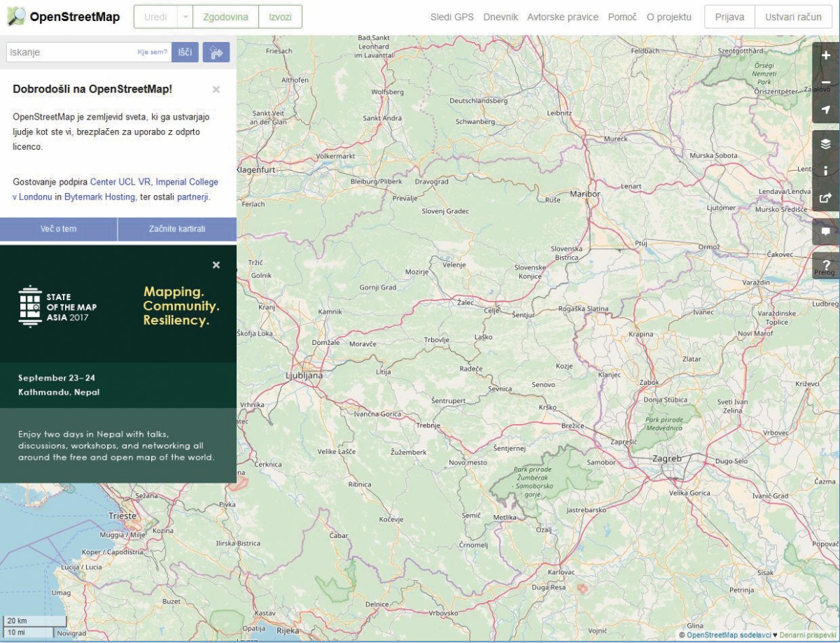Viewport: 840px width, 643px height.
Task: Open the map key info icon
Action: [825, 171]
